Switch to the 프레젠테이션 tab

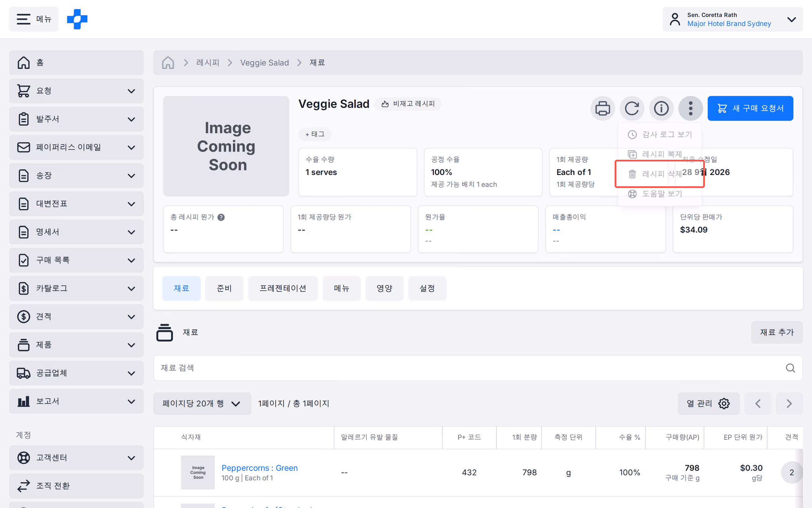click(x=283, y=288)
